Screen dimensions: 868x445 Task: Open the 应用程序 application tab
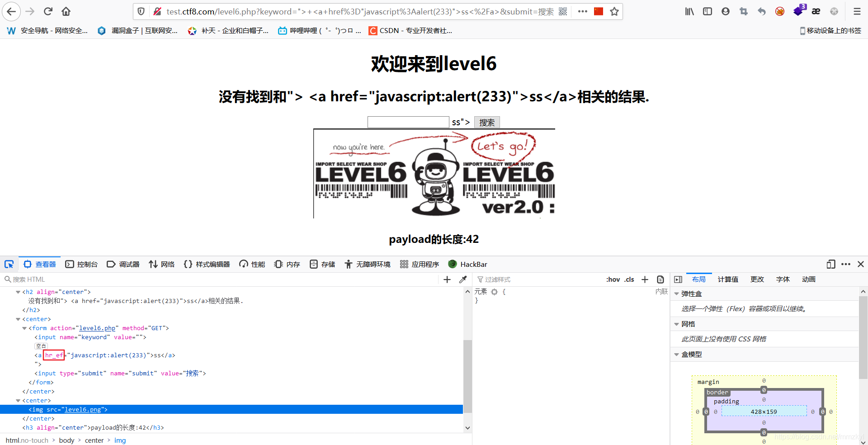(420, 264)
